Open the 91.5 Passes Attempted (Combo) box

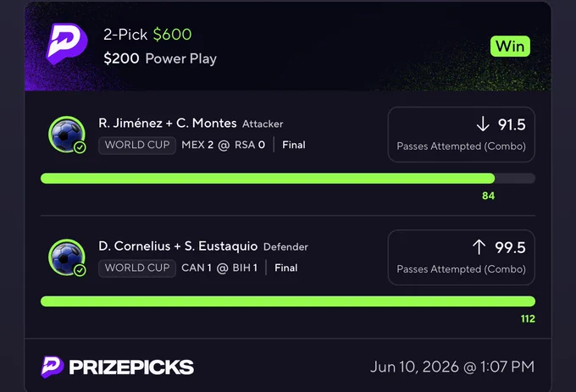[461, 135]
